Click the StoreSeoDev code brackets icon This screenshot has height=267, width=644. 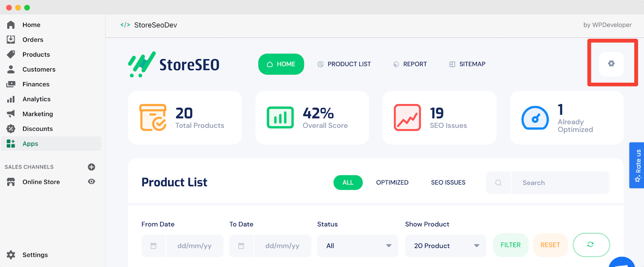(125, 25)
